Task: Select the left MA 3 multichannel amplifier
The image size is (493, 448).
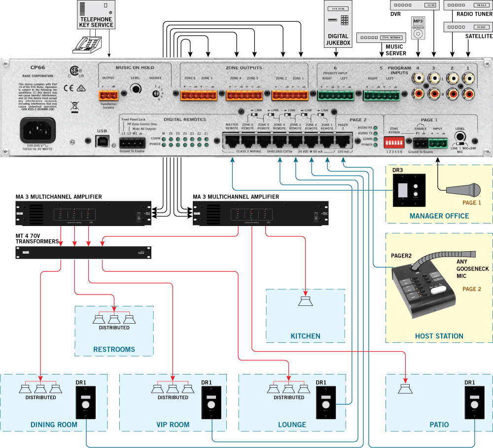Action: point(83,213)
